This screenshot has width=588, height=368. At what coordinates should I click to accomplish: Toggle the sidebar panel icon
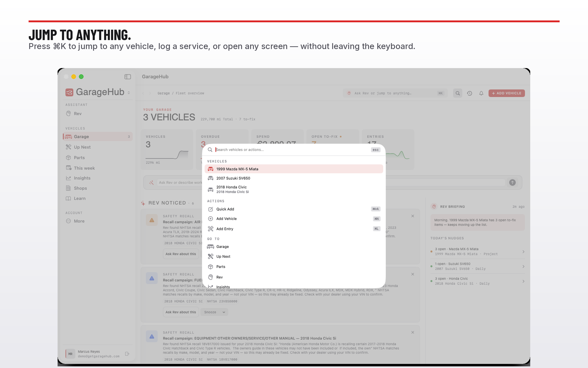coord(128,77)
